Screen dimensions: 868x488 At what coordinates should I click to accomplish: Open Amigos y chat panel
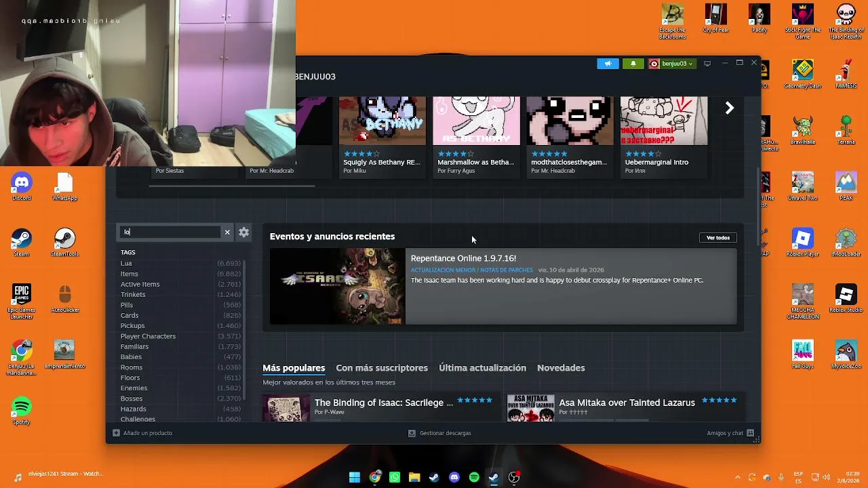tap(730, 433)
